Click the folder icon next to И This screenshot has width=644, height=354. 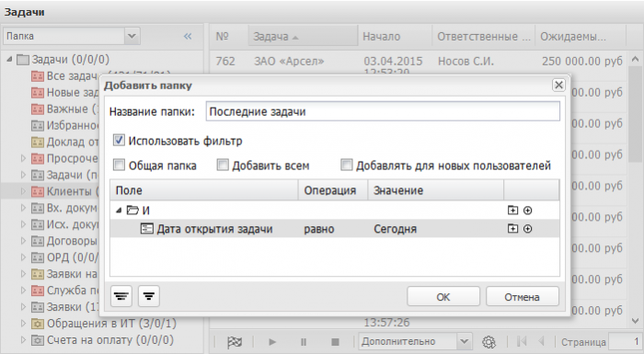coord(132,211)
